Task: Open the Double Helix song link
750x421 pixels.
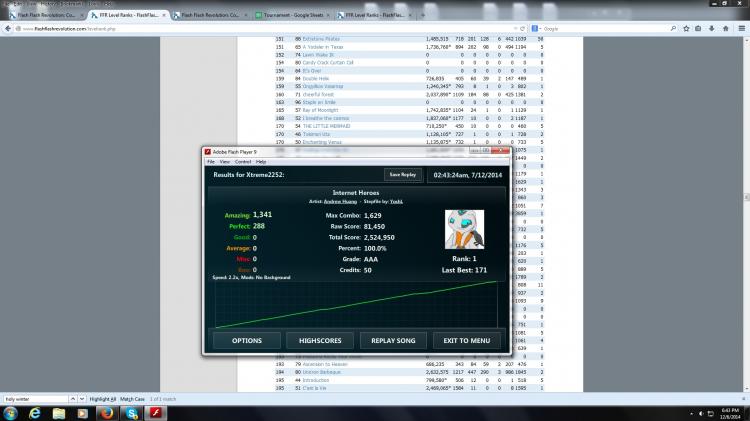Action: (x=316, y=78)
